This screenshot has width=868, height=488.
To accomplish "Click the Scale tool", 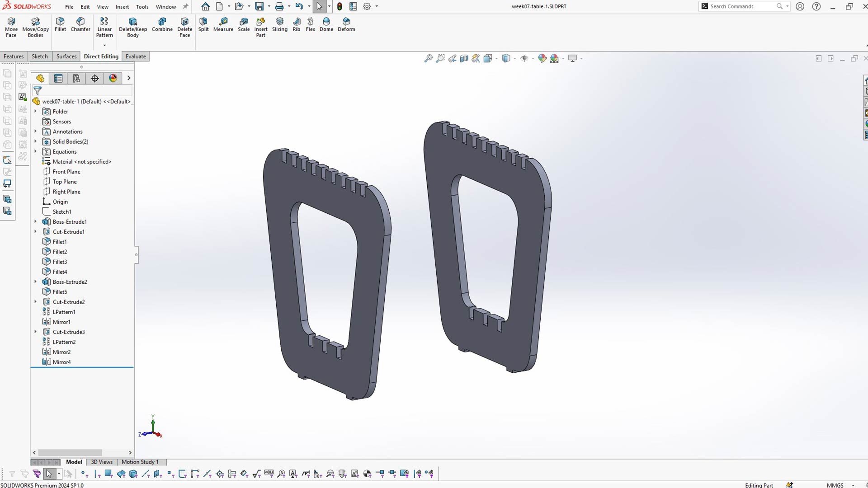I will click(x=244, y=24).
